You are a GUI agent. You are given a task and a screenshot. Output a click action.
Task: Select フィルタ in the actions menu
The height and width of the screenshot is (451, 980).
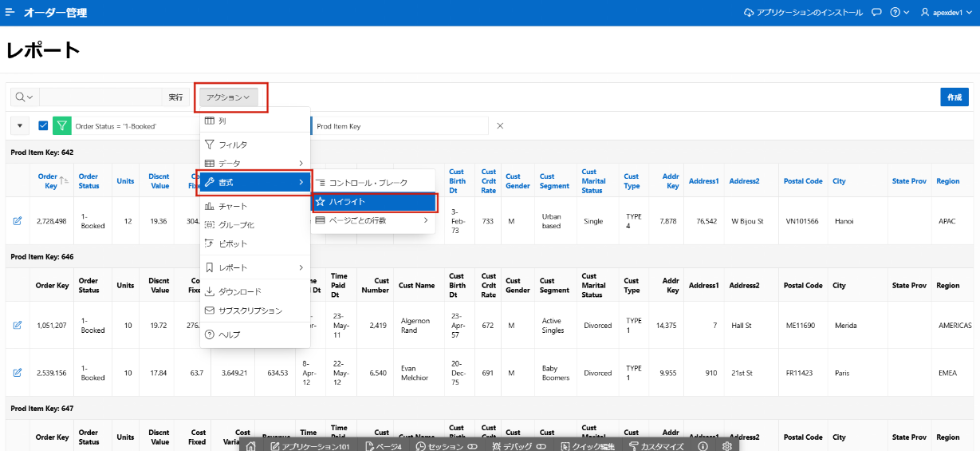[x=254, y=144]
